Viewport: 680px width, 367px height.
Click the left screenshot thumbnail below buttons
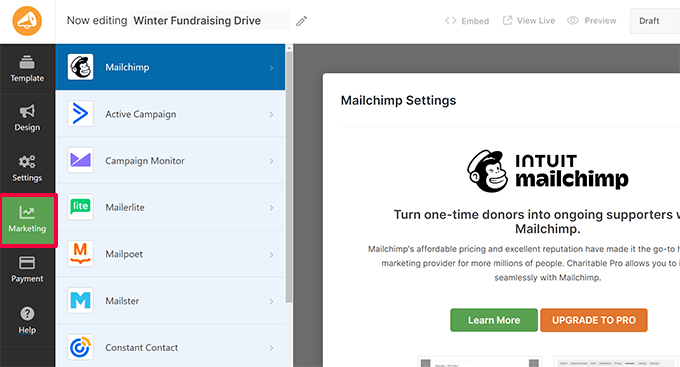point(480,362)
